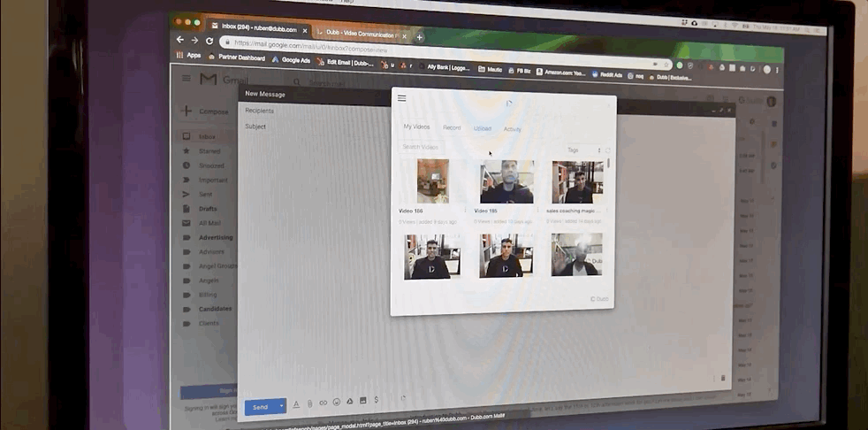Image resolution: width=868 pixels, height=430 pixels.
Task: Click the Video 185 title text
Action: tap(485, 211)
